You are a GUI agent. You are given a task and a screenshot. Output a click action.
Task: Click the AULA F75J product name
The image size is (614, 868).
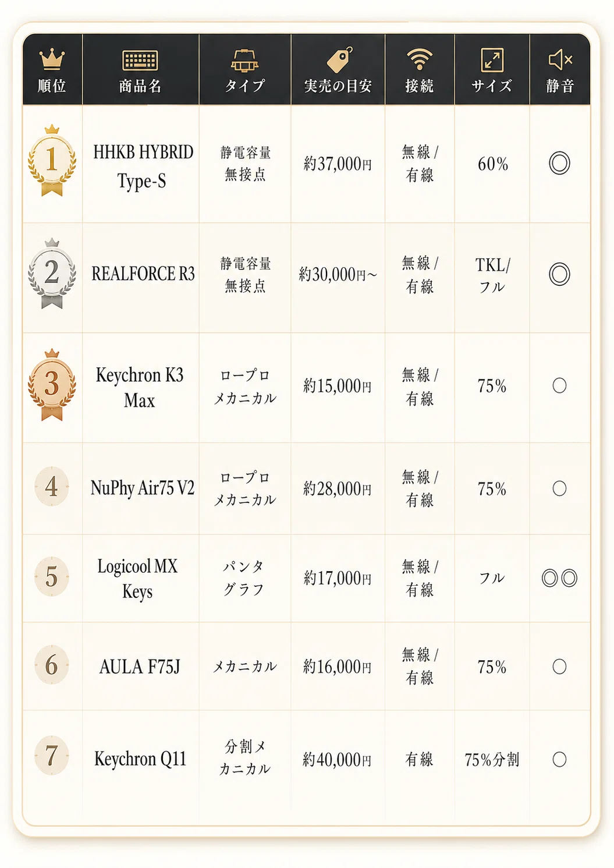point(140,666)
